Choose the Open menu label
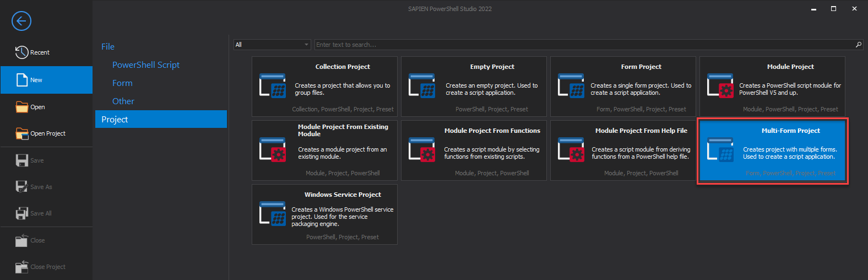Screen dimensions: 868x280 point(37,107)
